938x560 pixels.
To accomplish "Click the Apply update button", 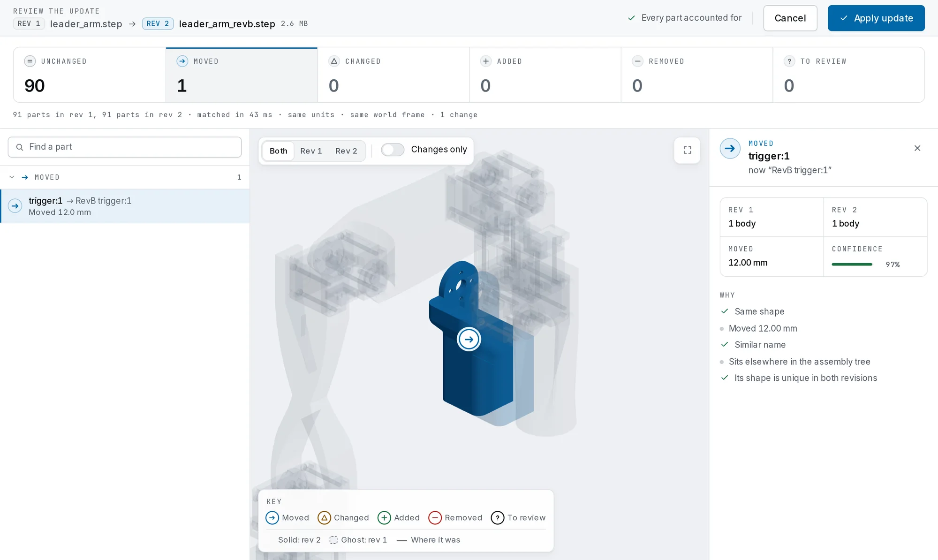I will pyautogui.click(x=876, y=18).
